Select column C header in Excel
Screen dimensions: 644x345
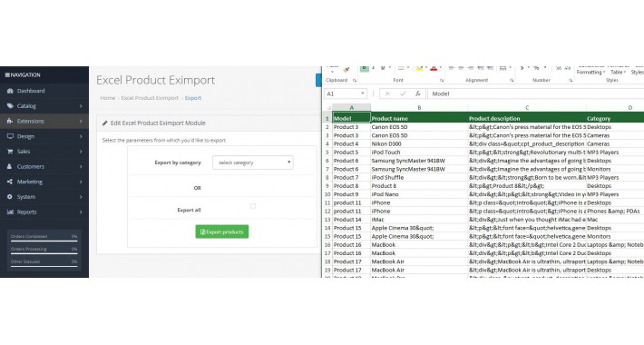tap(527, 108)
